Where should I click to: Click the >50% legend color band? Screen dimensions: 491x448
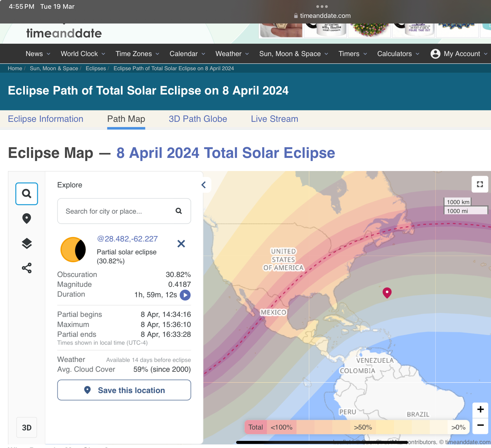click(363, 428)
